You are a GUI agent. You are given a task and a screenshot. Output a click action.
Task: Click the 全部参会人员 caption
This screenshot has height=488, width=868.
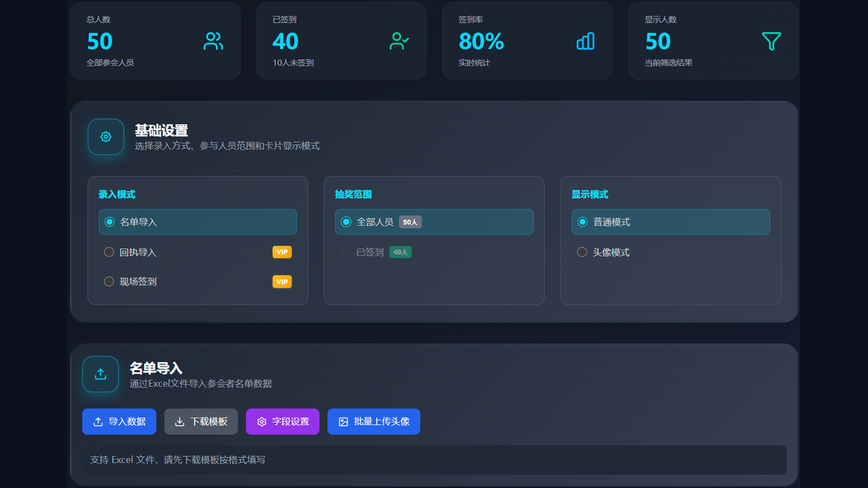click(110, 63)
